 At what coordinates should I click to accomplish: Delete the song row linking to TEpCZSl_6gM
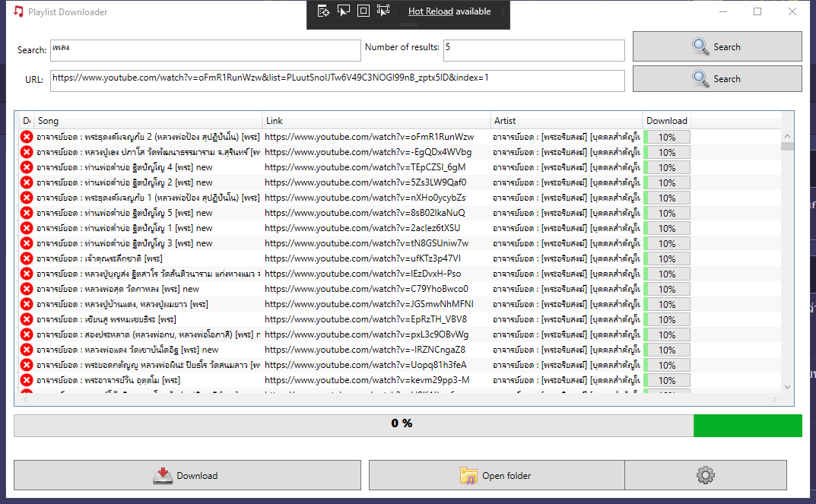coord(27,167)
